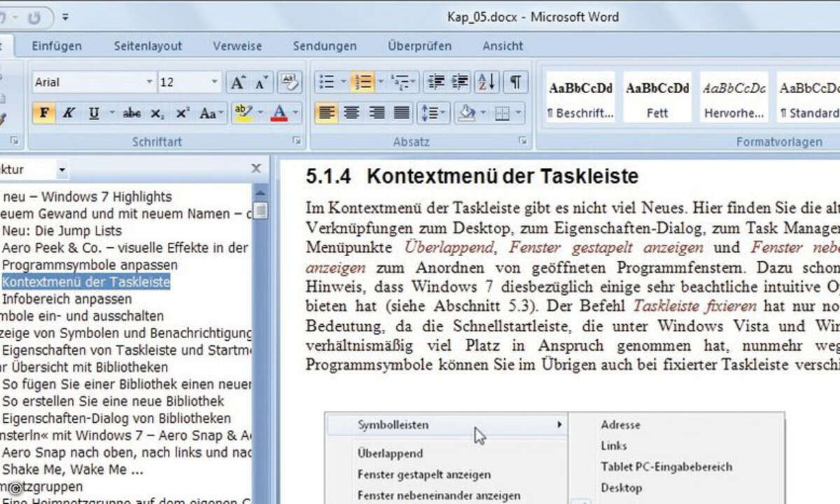Open the highlight color dropdown arrow
Viewport: 840px width, 504px height.
point(260,113)
